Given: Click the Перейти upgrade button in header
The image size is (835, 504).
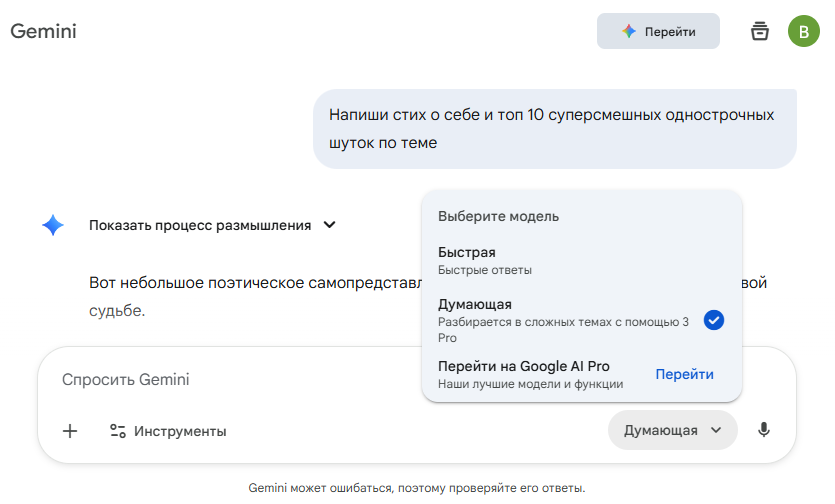Looking at the screenshot, I should point(658,31).
